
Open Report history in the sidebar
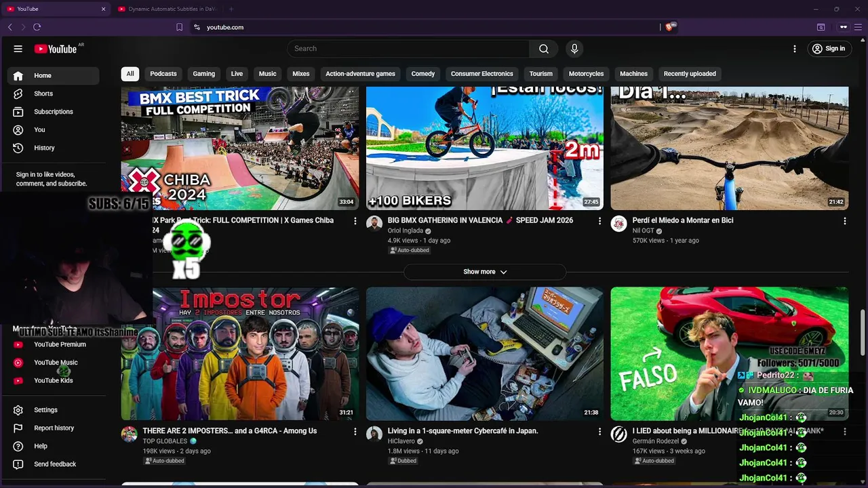(53, 428)
